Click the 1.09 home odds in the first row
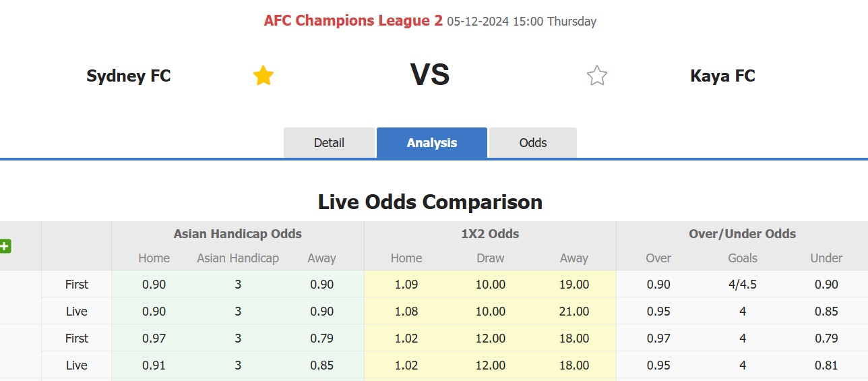 coord(406,284)
